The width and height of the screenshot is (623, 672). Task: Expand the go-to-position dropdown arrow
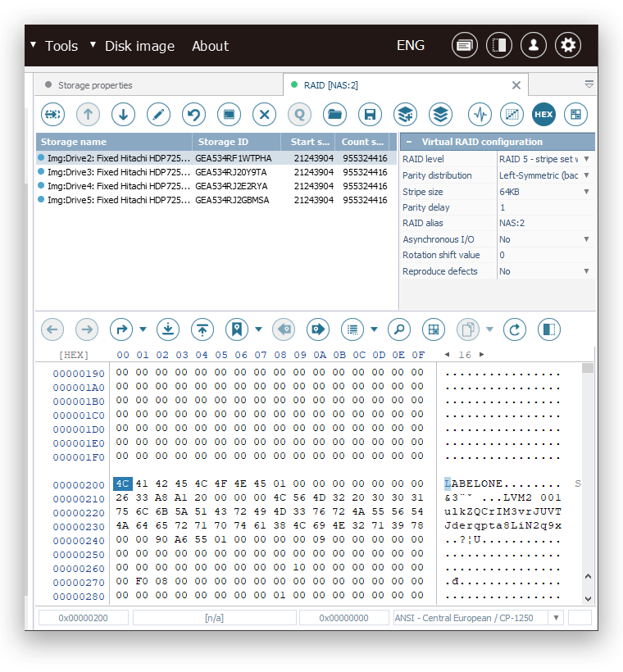tap(143, 329)
